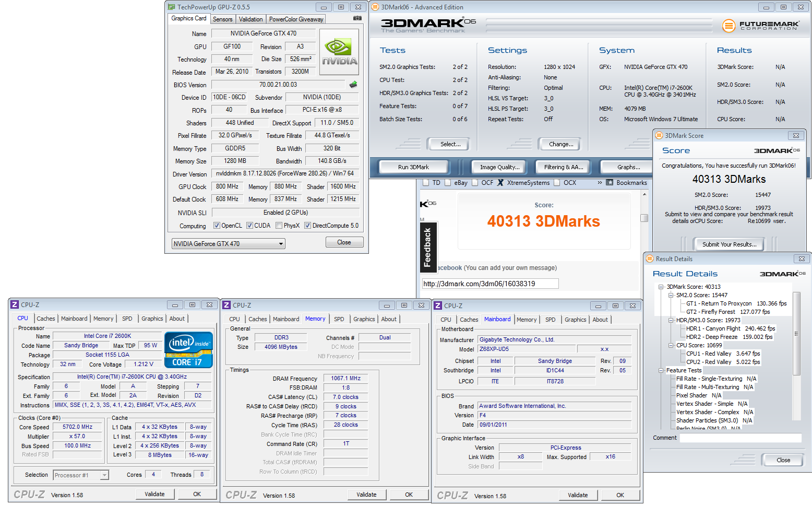
Task: Click Validate in the leftmost CPU-Z window
Action: pyautogui.click(x=154, y=494)
